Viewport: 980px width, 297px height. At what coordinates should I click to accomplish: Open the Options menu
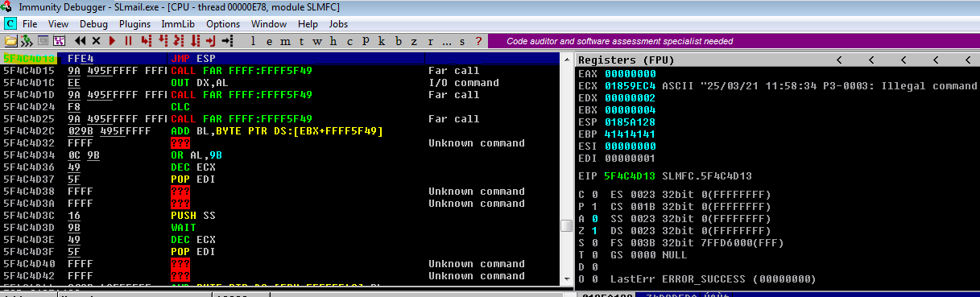click(223, 24)
